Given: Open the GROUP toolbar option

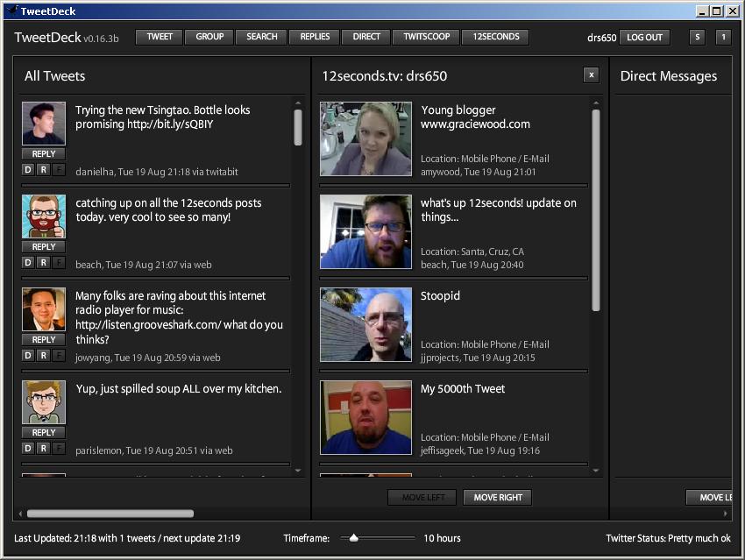Looking at the screenshot, I should (x=209, y=37).
